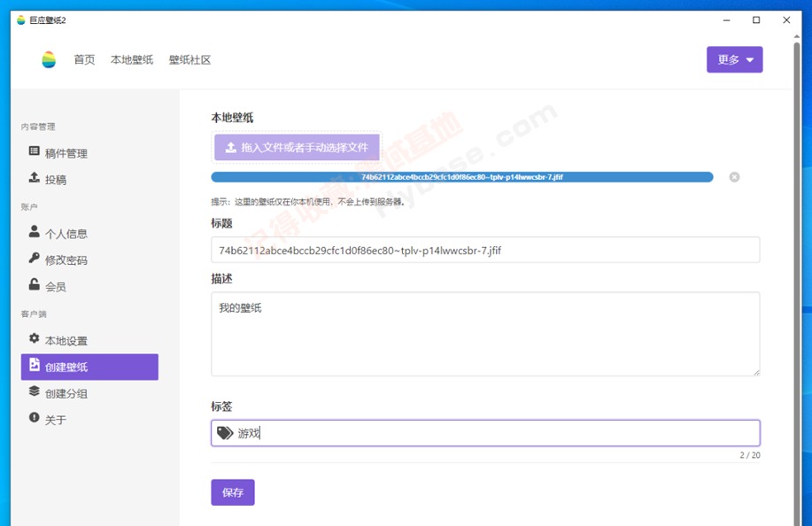Image resolution: width=812 pixels, height=526 pixels.
Task: Click the 个人信息 person icon
Action: 35,231
